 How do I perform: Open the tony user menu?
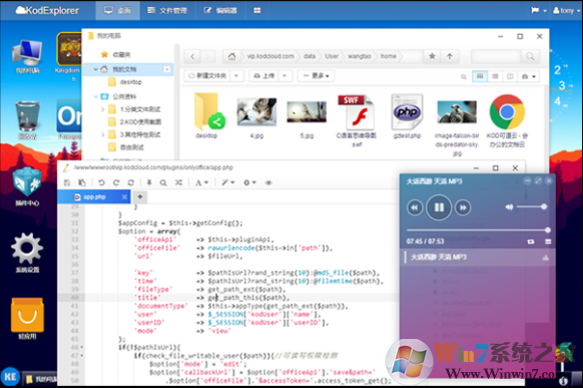point(566,10)
